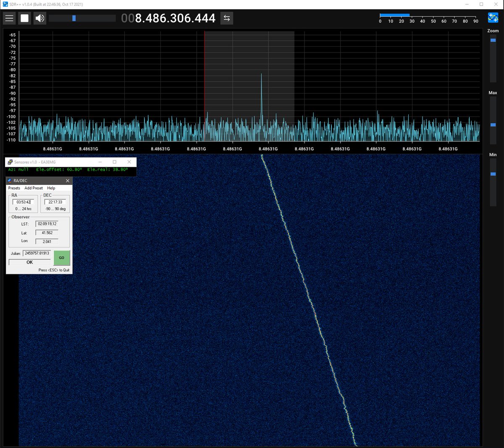Open the Presets menu
The width and height of the screenshot is (504, 448).
click(14, 188)
